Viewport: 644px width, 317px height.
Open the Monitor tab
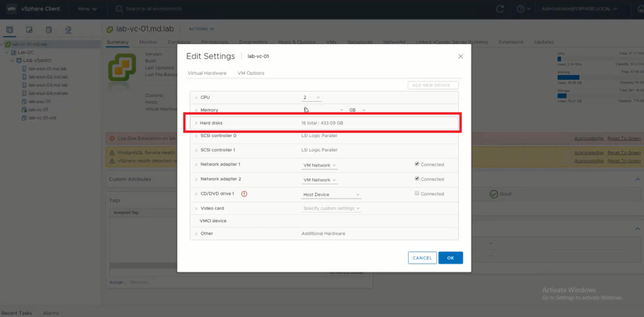(x=148, y=42)
